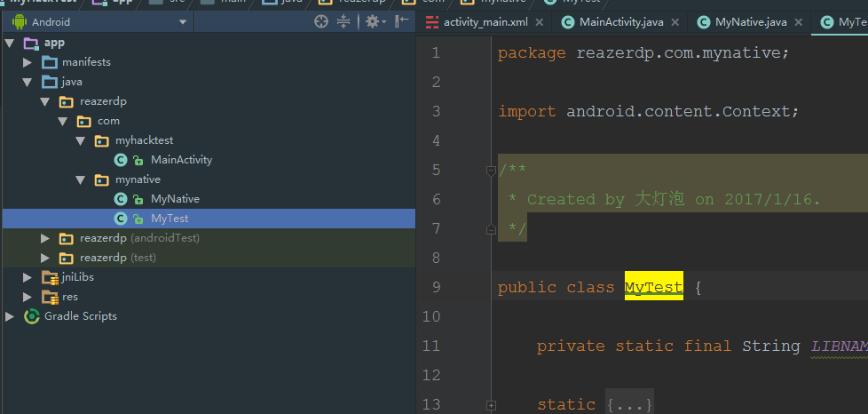Close the MyNative.java tab
Viewport: 868px width, 414px height.
(798, 23)
